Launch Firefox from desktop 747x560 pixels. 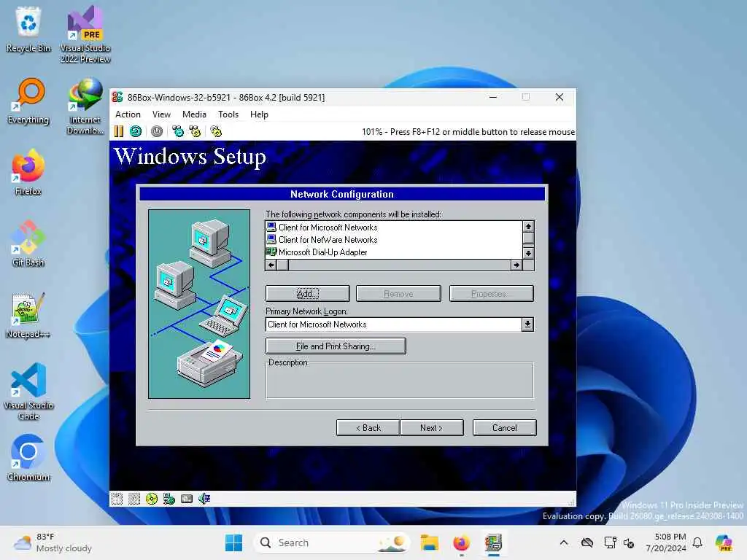click(28, 172)
